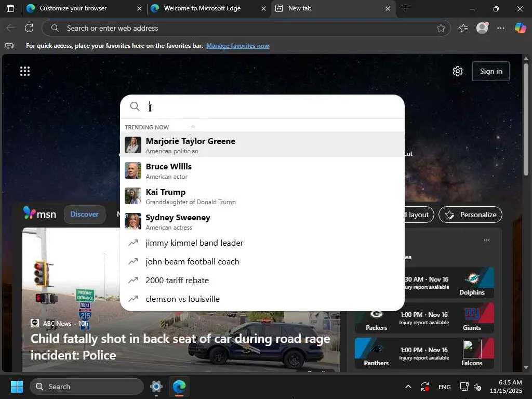This screenshot has height=399, width=532.
Task: Choose john beam football coach suggestion
Action: [x=262, y=262]
